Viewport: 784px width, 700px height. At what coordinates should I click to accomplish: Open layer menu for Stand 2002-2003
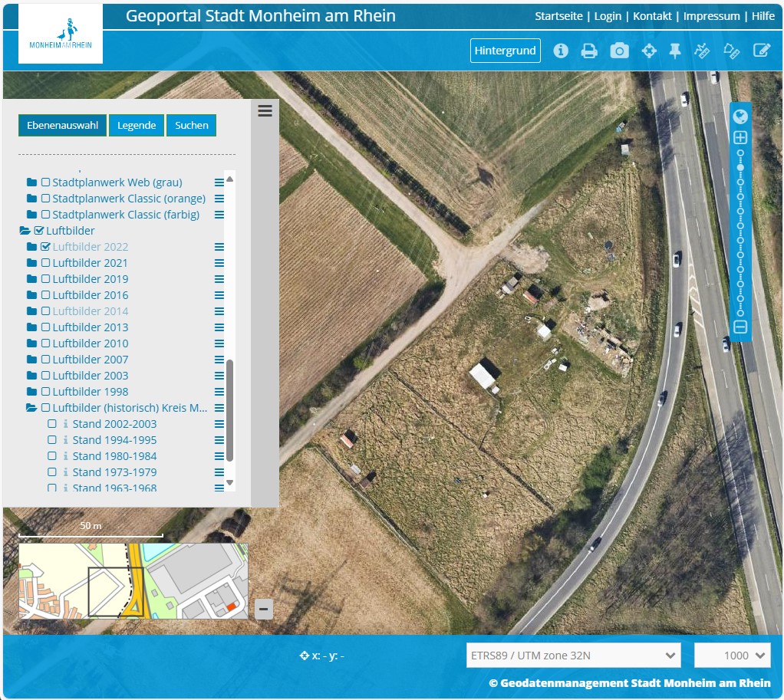click(219, 424)
